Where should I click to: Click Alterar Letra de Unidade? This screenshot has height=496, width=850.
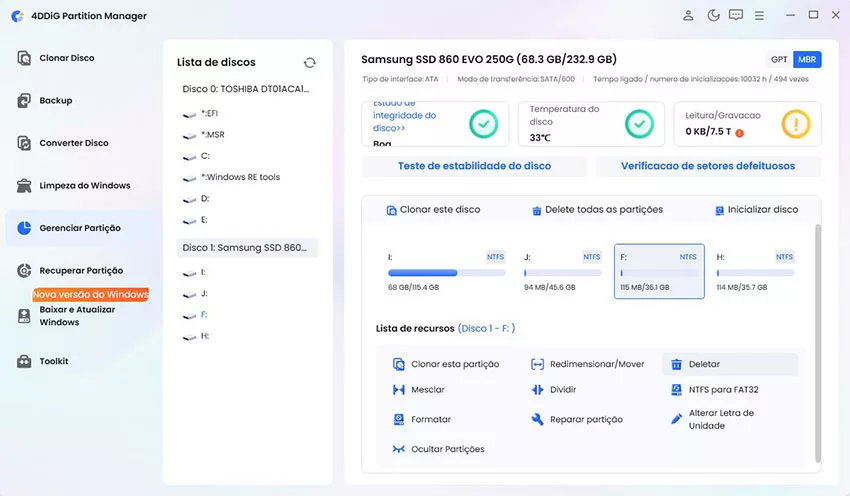coord(712,419)
